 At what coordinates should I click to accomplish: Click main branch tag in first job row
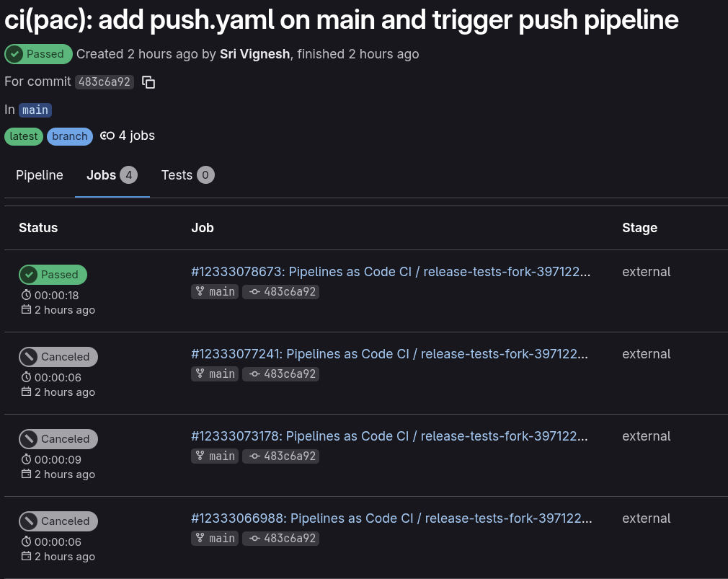215,291
